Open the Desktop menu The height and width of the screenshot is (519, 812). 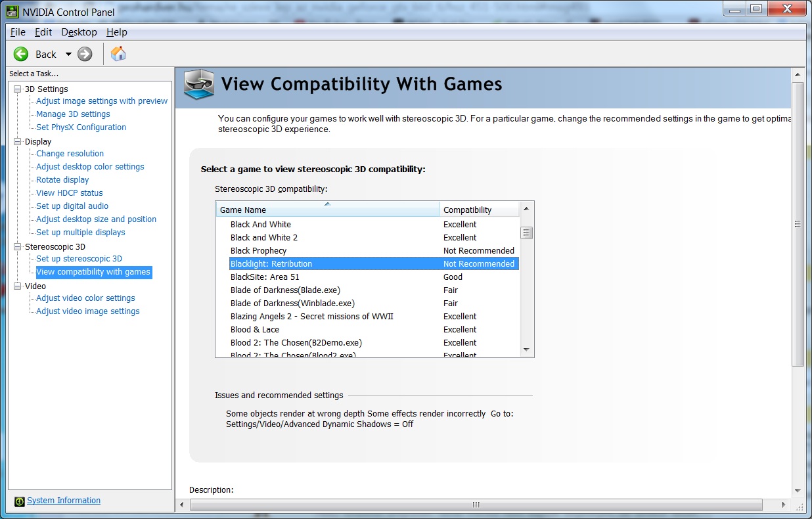pyautogui.click(x=79, y=32)
